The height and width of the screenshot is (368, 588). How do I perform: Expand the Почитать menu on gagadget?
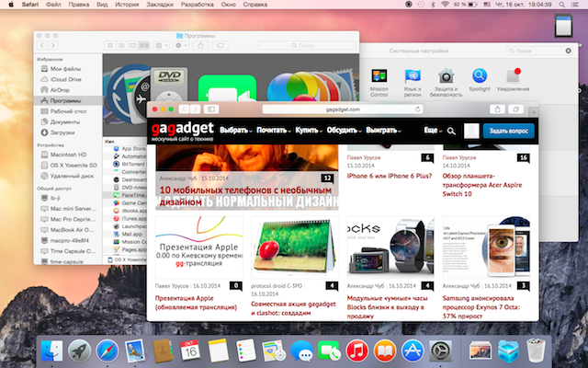[x=274, y=131]
